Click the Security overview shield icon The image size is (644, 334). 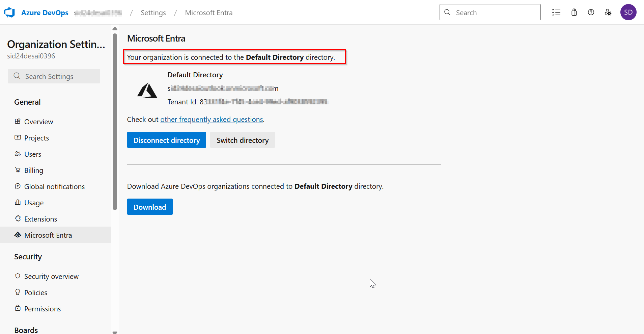18,276
